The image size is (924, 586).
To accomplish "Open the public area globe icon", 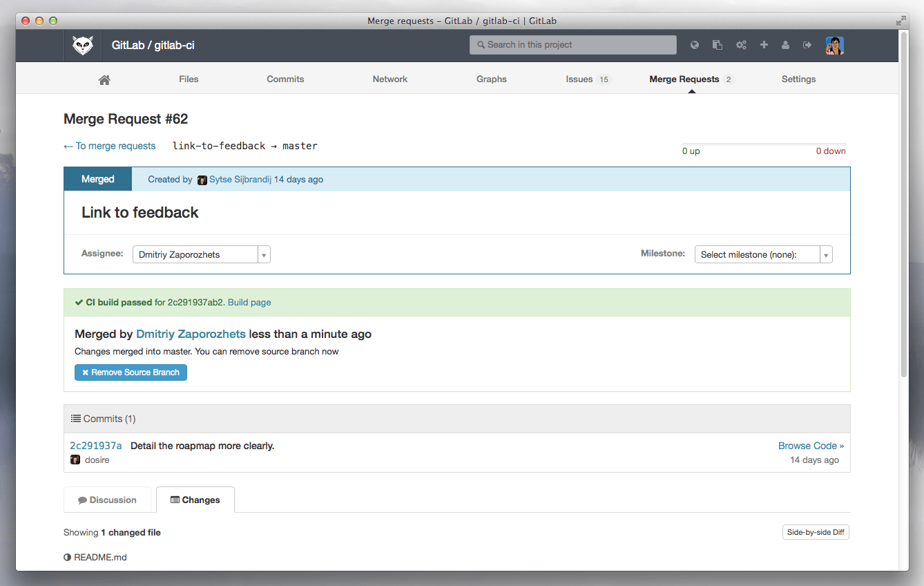I will (695, 45).
